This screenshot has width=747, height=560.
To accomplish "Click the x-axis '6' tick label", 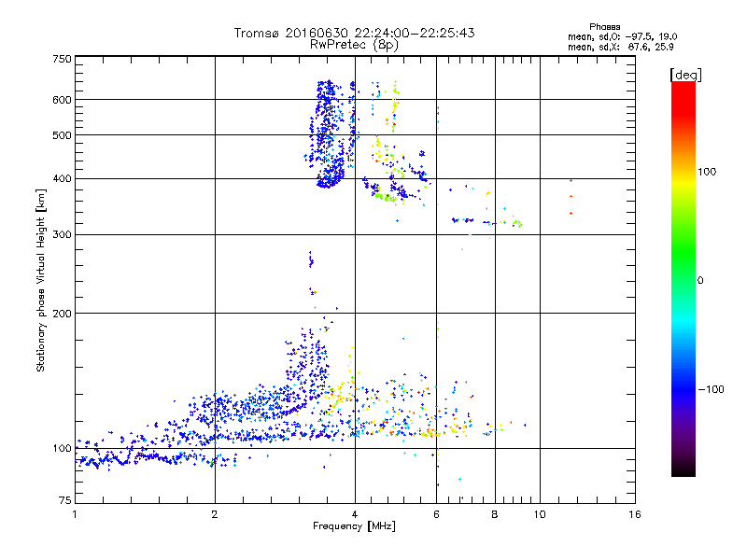I will (436, 514).
